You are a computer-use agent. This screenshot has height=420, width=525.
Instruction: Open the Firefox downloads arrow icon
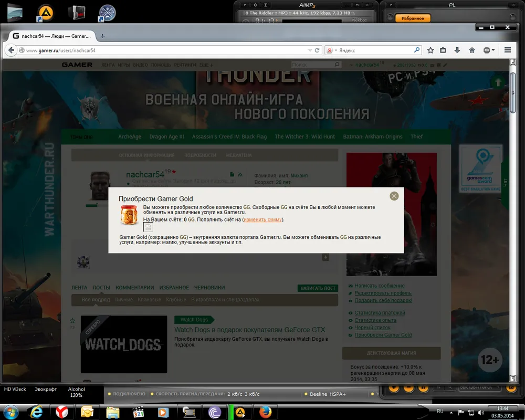[457, 50]
